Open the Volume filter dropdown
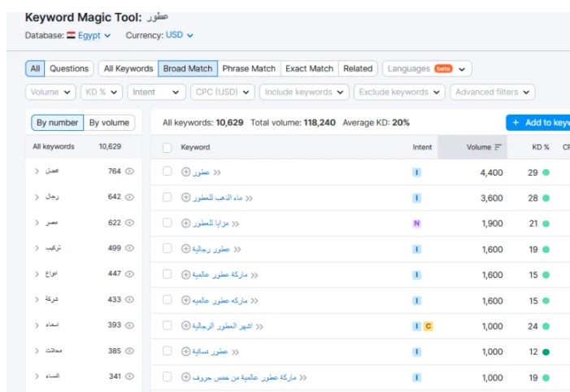The image size is (570, 392). tap(50, 92)
